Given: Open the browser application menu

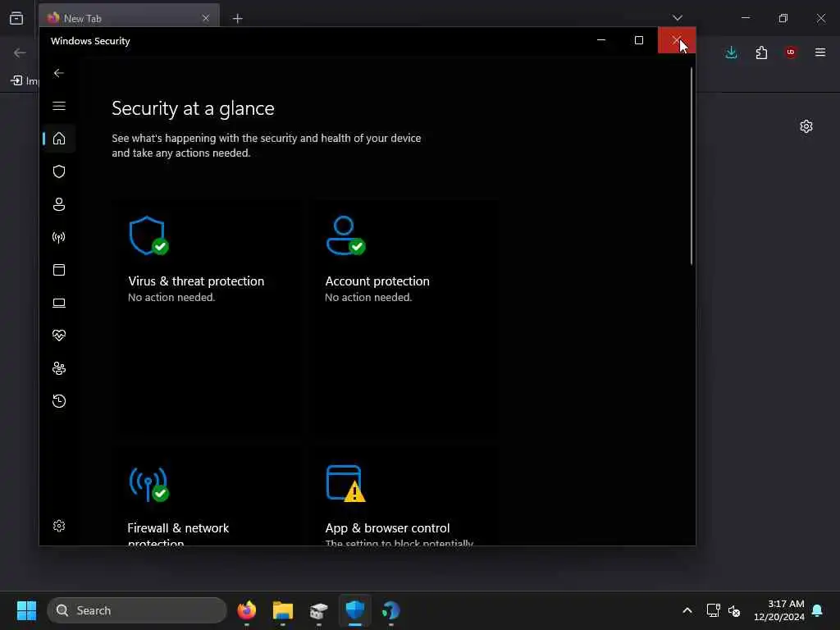Looking at the screenshot, I should [820, 52].
